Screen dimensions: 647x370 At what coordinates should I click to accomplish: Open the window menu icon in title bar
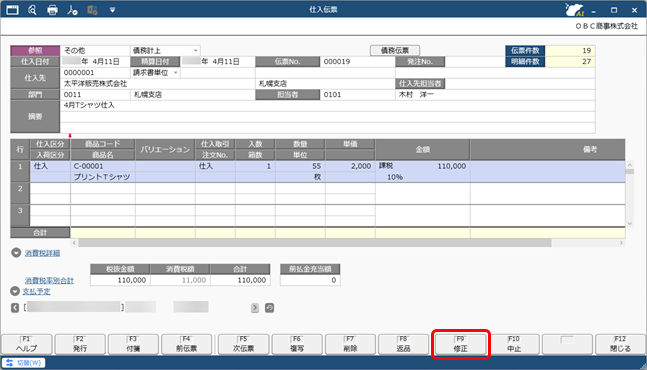pyautogui.click(x=12, y=9)
